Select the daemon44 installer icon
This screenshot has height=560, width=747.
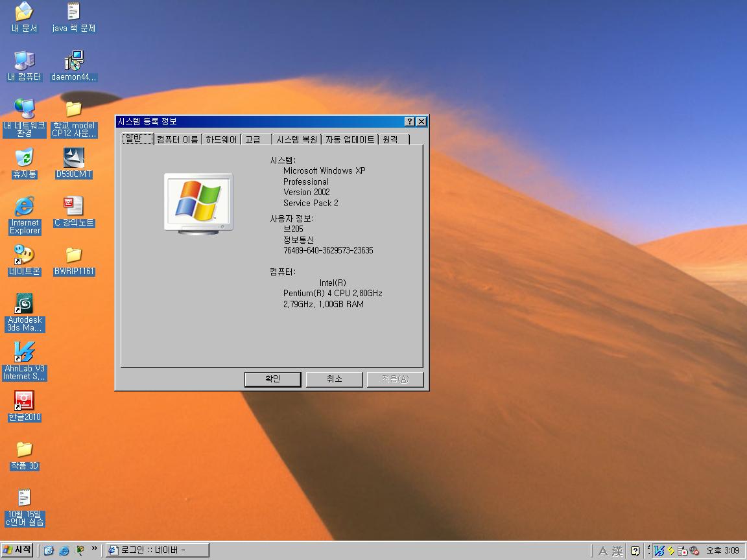coord(74,62)
